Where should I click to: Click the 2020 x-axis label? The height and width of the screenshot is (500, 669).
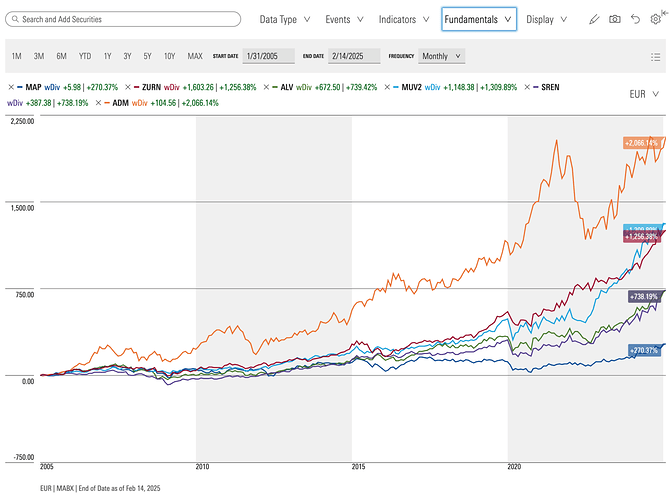pyautogui.click(x=514, y=467)
